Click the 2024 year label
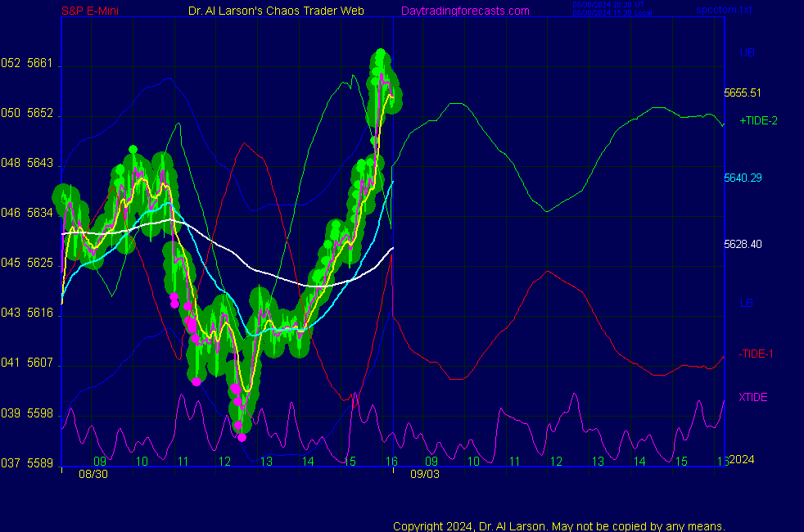This screenshot has width=804, height=532. 742,459
